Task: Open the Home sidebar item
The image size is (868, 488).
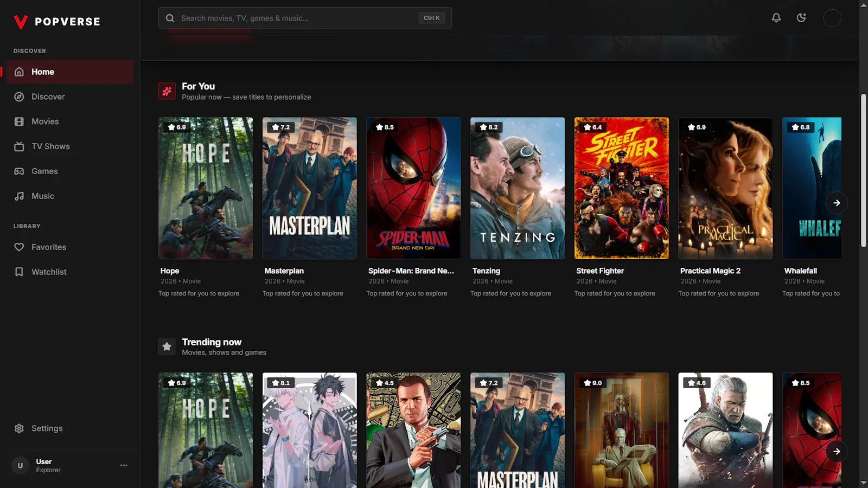Action: 70,72
